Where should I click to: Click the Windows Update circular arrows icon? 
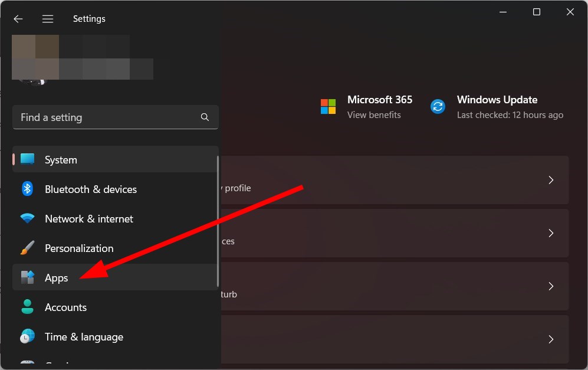click(x=438, y=106)
